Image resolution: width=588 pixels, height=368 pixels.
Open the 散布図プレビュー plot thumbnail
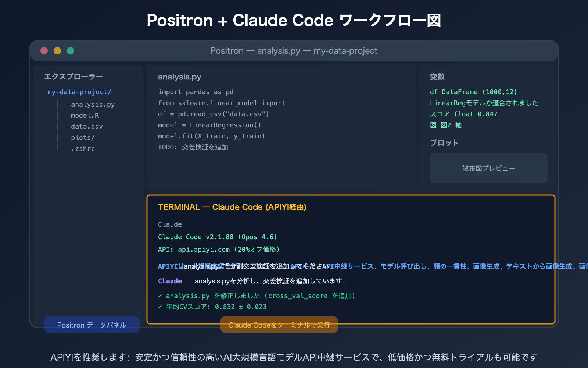[488, 168]
